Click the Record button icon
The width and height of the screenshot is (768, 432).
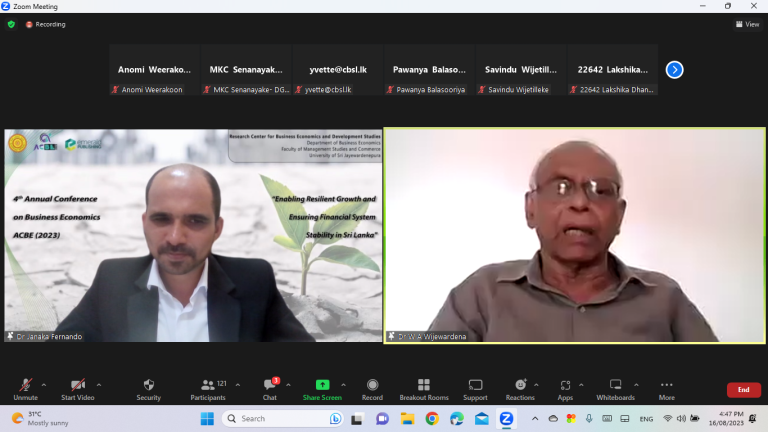[372, 385]
